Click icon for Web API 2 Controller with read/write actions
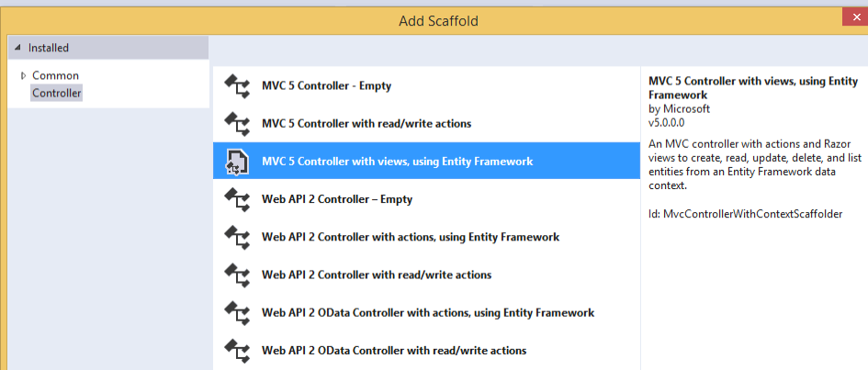The width and height of the screenshot is (868, 370). (237, 275)
